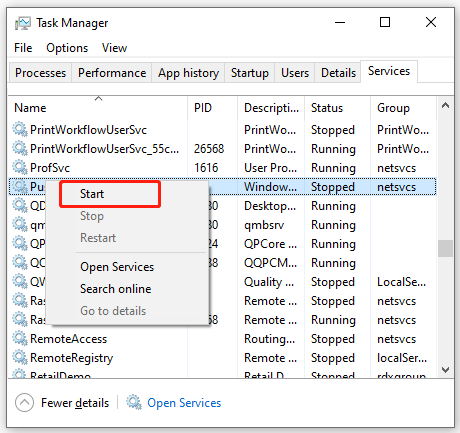The image size is (460, 433).
Task: Click the Open Services link at bottom
Action: pos(184,403)
